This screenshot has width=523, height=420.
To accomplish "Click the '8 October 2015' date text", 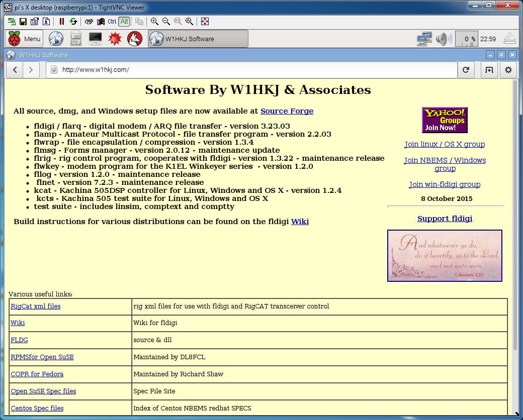I will tap(447, 199).
